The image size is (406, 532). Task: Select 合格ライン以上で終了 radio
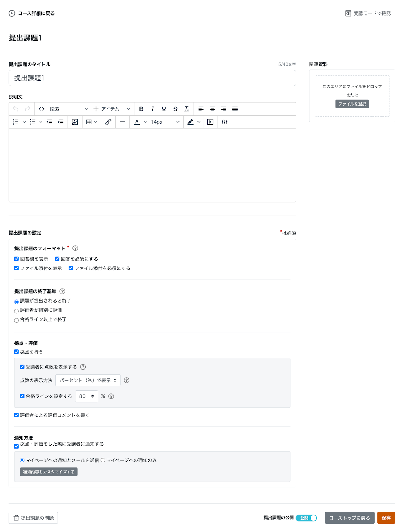[x=17, y=321]
